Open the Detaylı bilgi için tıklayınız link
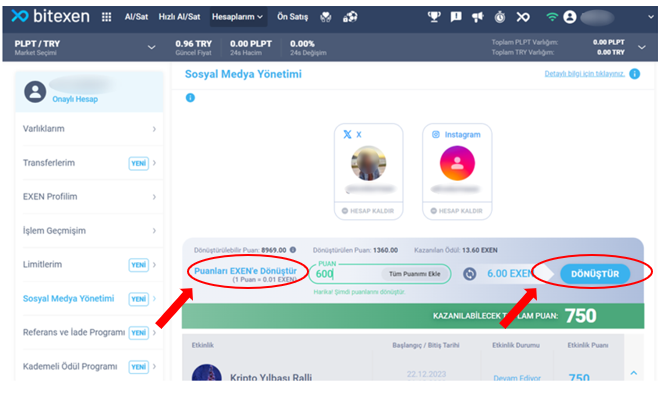Viewport: 664px width, 397px height. [x=584, y=74]
